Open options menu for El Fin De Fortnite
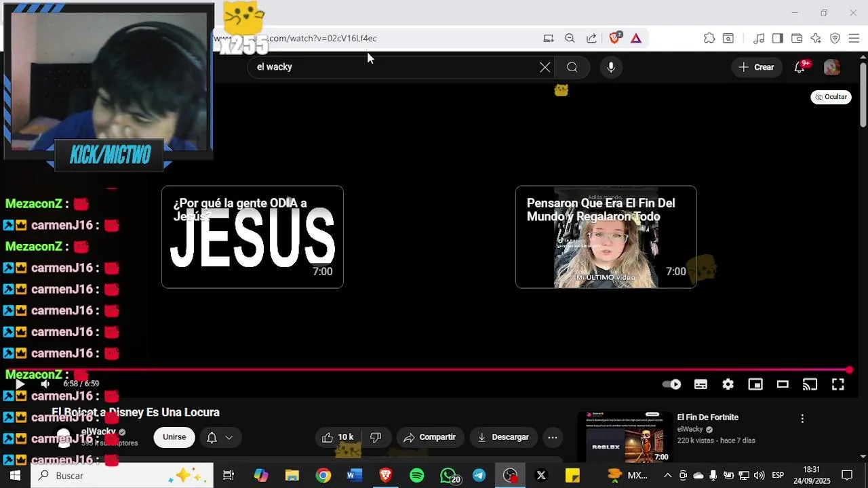The width and height of the screenshot is (868, 488). click(x=802, y=419)
